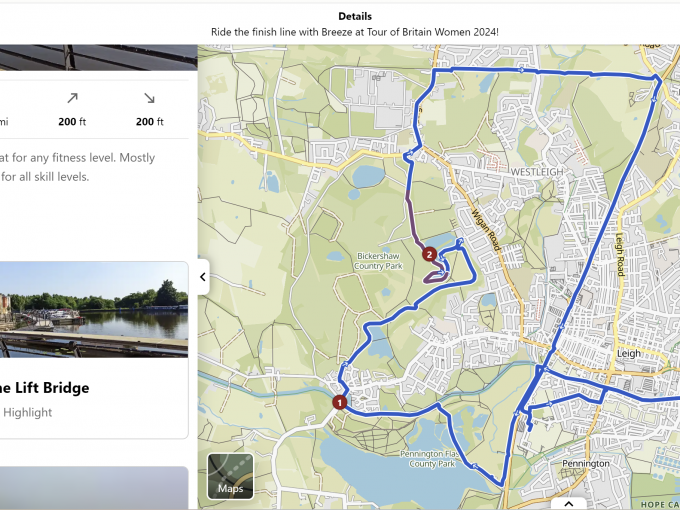Click the route direction arrow on the top blue line
The width and height of the screenshot is (680, 510).
coord(522,70)
